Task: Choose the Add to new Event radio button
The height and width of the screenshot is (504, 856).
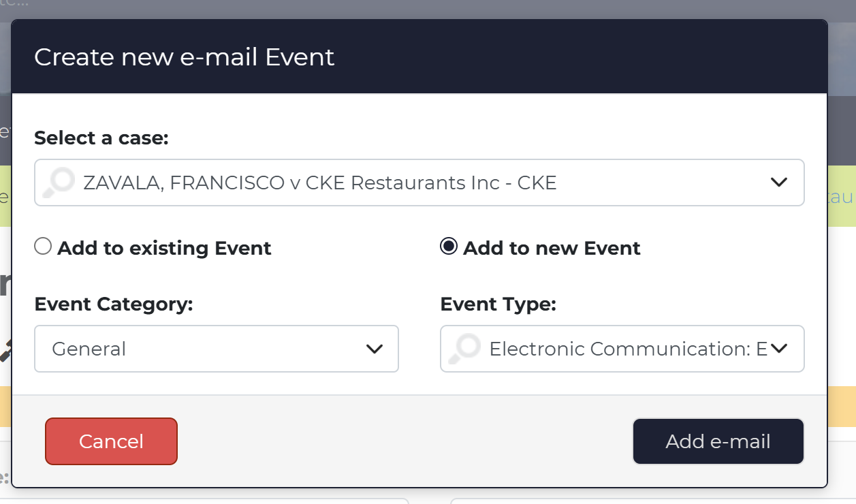Action: [x=449, y=247]
